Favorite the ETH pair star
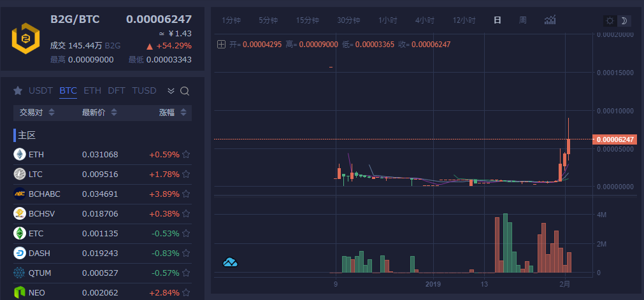 pos(186,154)
